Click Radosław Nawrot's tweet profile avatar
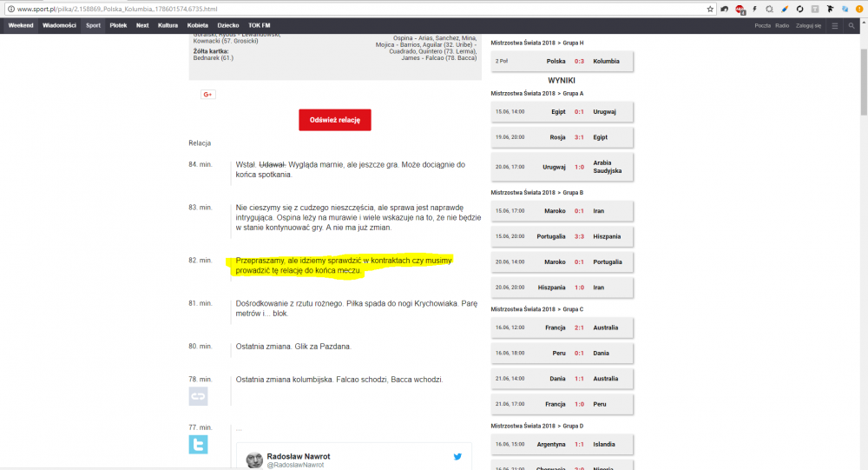This screenshot has width=868, height=470. (255, 460)
